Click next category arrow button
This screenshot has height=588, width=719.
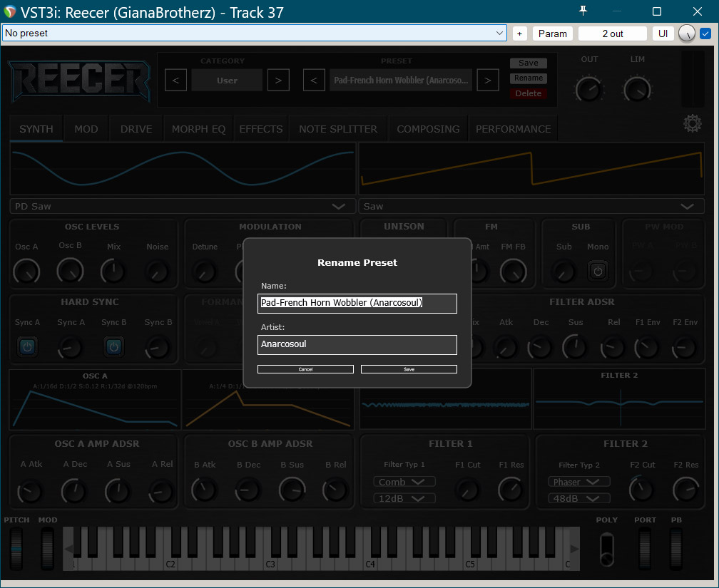tap(278, 81)
